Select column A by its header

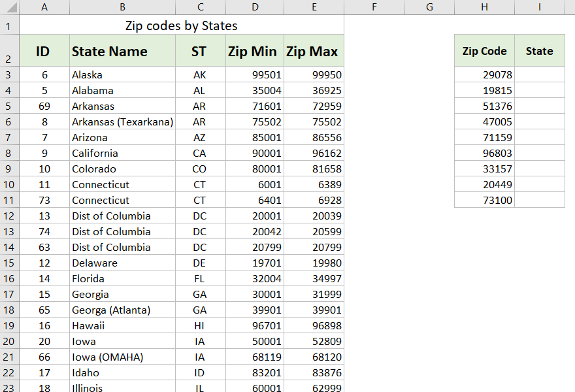point(44,7)
